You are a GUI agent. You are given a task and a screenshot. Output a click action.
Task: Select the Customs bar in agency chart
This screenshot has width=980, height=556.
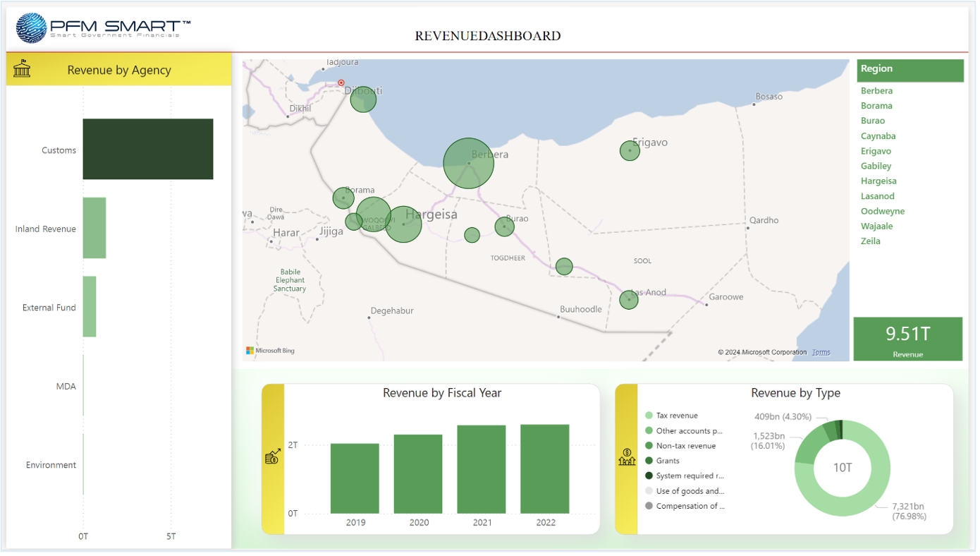click(x=147, y=149)
